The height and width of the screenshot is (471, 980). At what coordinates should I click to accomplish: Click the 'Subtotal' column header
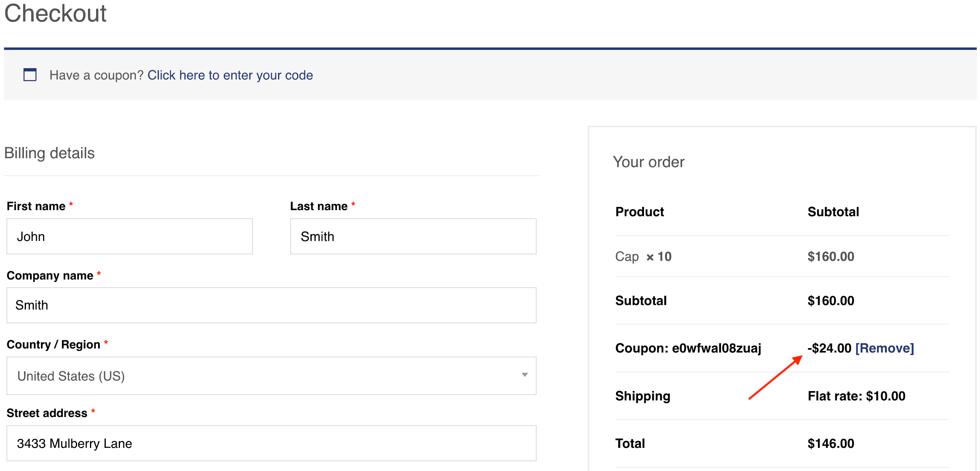click(x=833, y=212)
